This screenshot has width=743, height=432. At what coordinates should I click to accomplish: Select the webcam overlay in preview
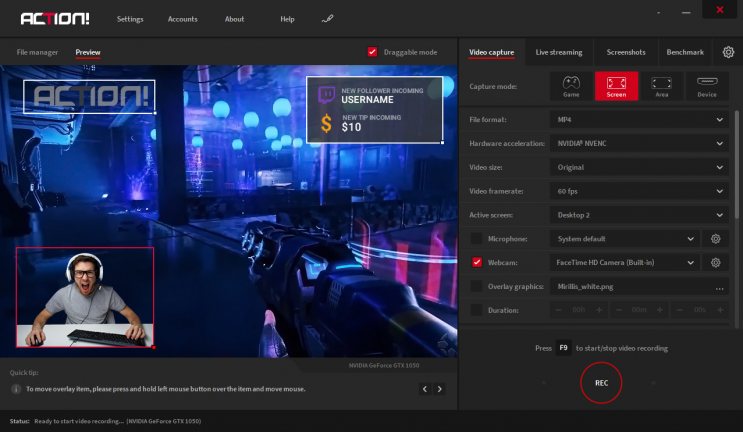[85, 297]
